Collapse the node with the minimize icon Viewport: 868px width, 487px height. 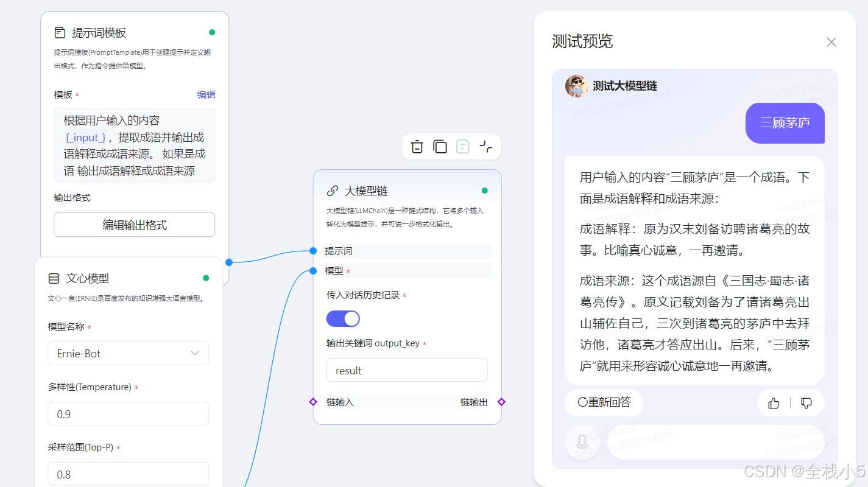[x=485, y=147]
